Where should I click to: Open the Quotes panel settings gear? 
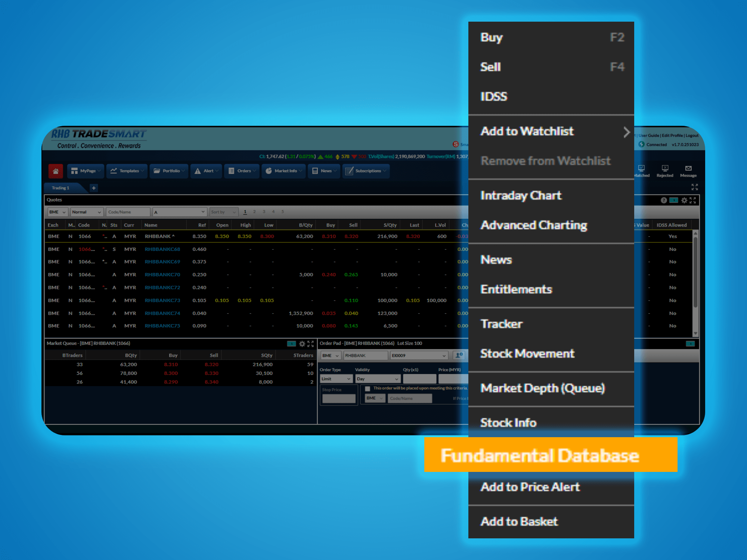coord(684,200)
